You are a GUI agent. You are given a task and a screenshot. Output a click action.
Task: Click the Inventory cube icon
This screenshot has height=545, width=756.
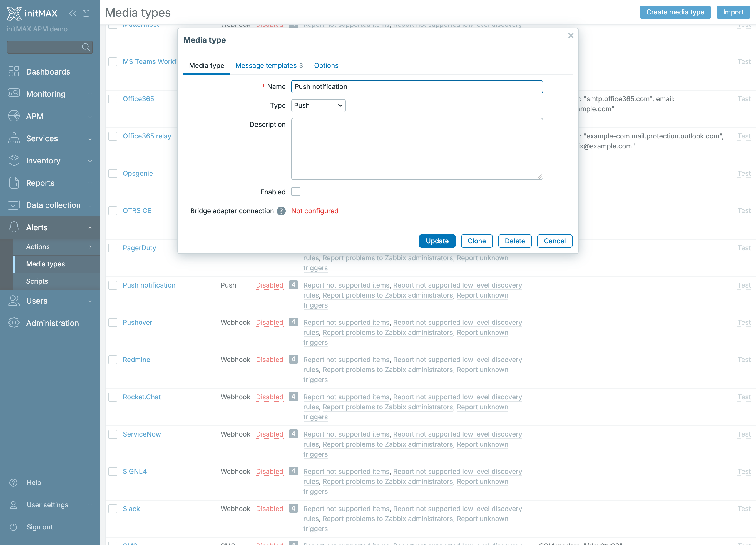[14, 160]
